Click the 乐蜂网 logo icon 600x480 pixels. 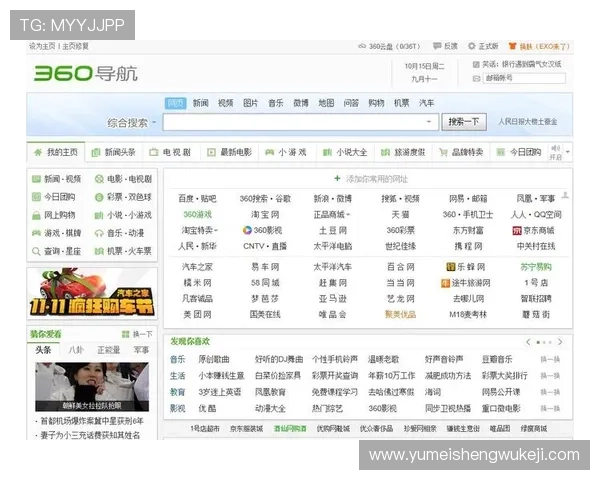pos(451,267)
